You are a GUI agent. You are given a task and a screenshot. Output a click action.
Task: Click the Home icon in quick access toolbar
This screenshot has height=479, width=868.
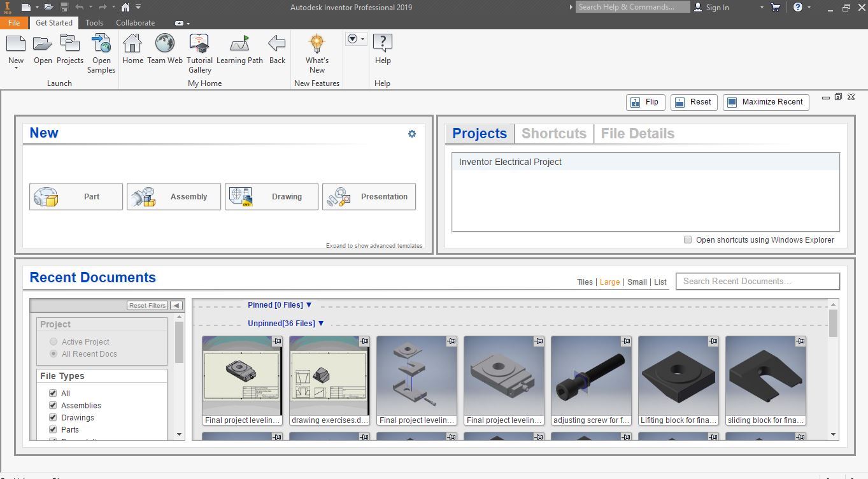coord(125,7)
